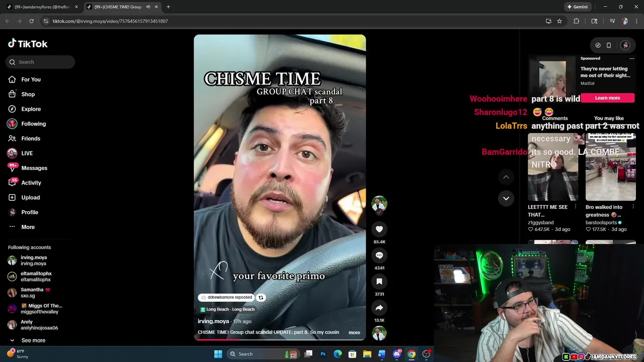
Task: Click install app icon in address bar
Action: 548,21
